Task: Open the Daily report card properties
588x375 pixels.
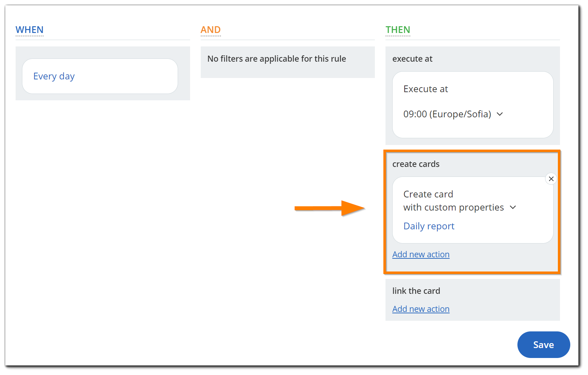Action: pos(429,226)
